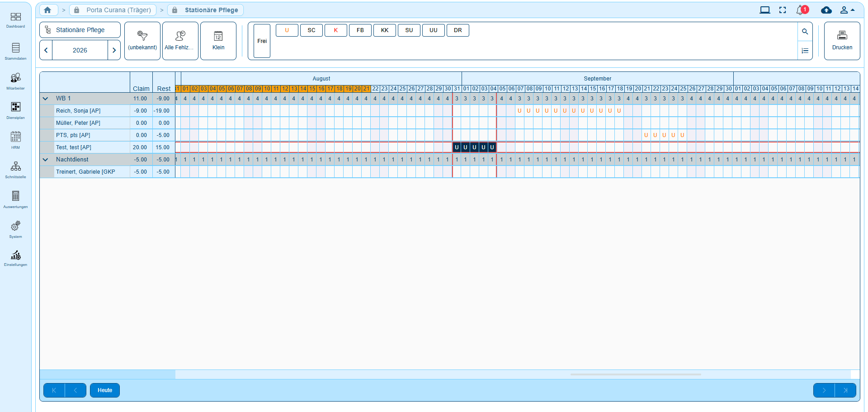Go to next year after 2026
Viewport: 868px width, 412px height.
[x=114, y=50]
